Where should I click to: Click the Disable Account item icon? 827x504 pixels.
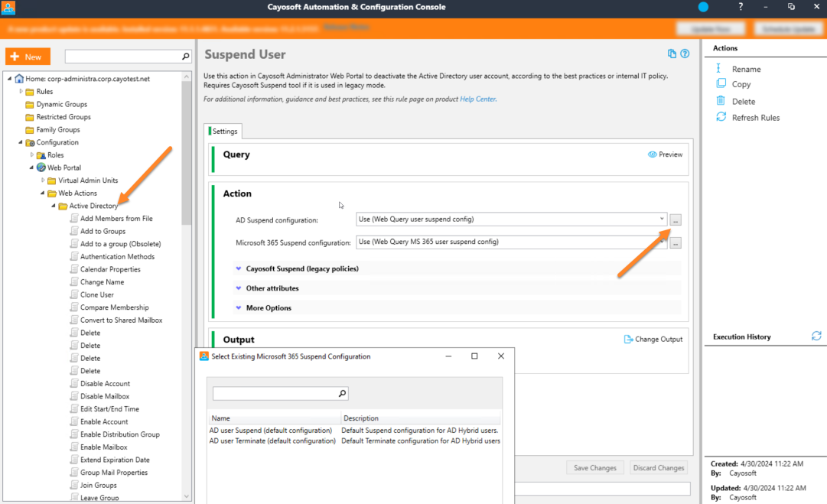tap(74, 383)
